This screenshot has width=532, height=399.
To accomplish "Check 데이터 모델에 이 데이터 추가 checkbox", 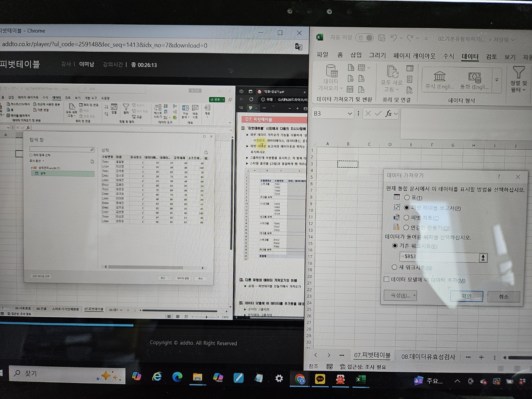I will tap(386, 279).
